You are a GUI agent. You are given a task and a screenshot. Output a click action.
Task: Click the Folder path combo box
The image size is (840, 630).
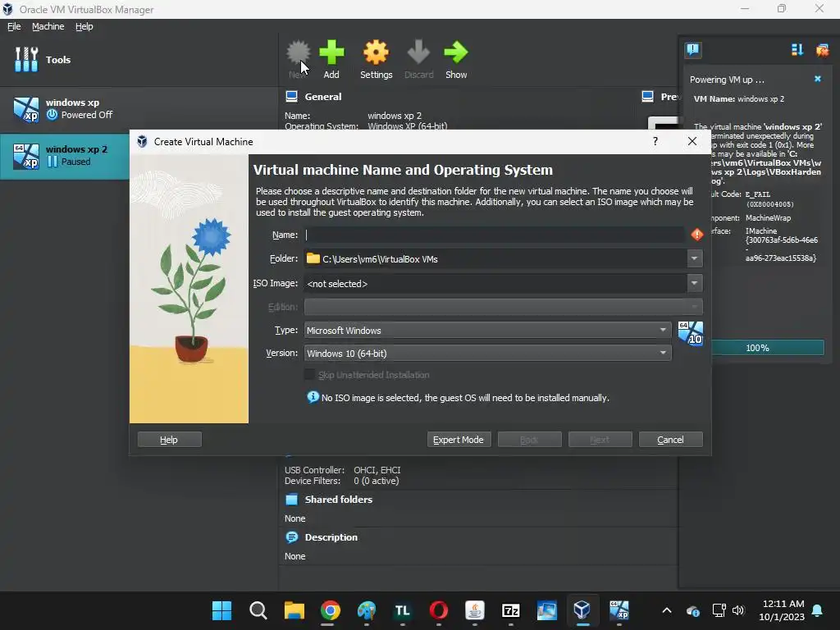coord(495,258)
